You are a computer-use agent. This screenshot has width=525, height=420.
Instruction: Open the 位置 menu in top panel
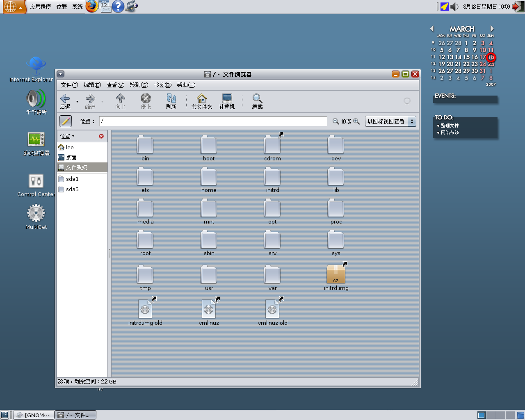pyautogui.click(x=62, y=7)
